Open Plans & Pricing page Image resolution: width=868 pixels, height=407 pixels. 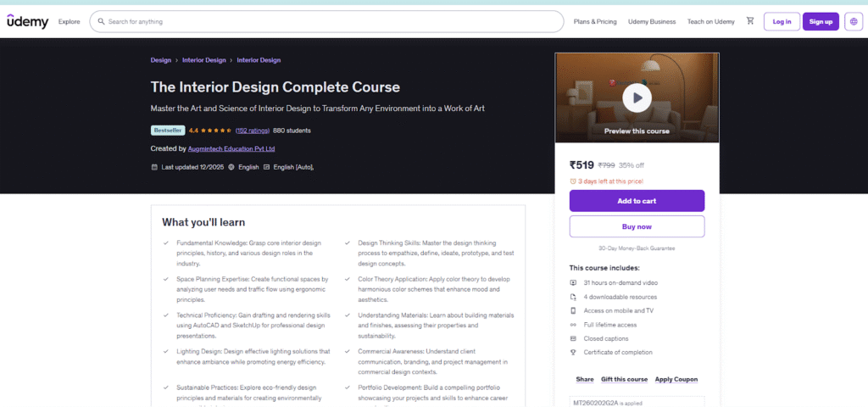(x=595, y=21)
